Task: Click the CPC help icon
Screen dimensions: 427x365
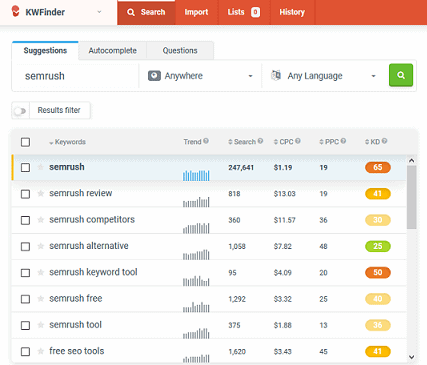Action: click(x=298, y=141)
